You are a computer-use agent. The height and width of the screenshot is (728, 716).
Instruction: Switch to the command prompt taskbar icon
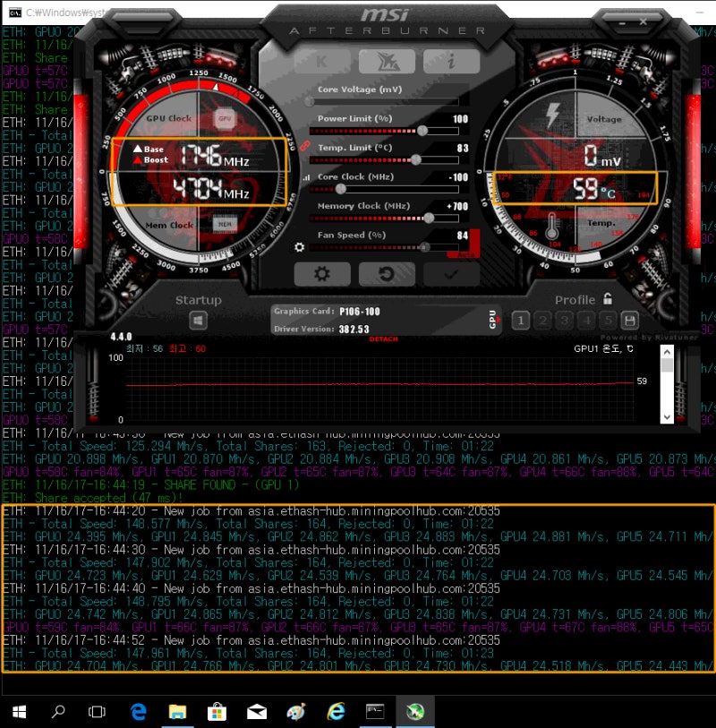375,711
